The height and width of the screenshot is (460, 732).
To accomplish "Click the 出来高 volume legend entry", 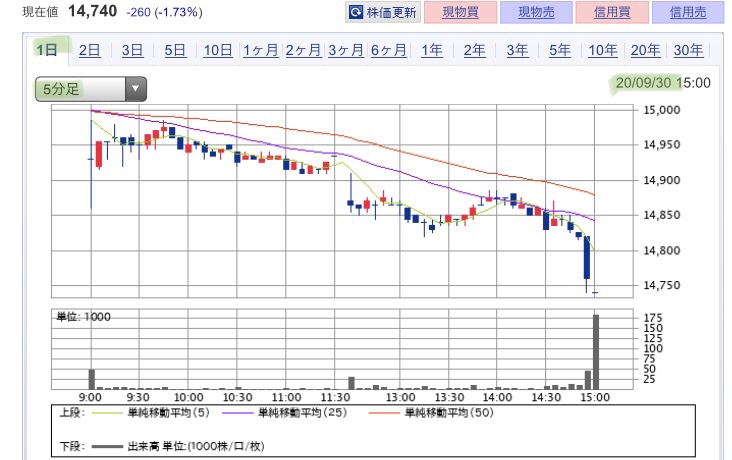I will pyautogui.click(x=178, y=446).
